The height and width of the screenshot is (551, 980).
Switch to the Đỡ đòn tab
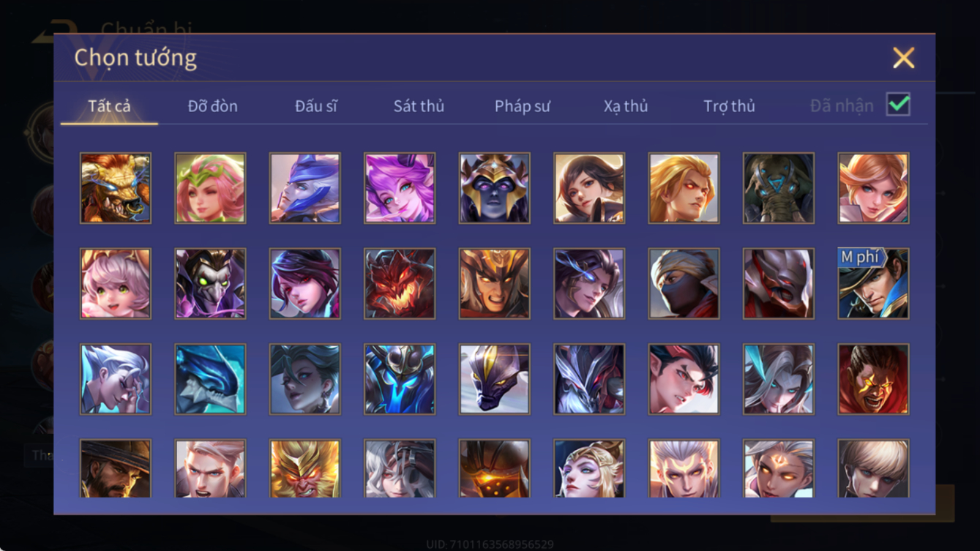pos(213,106)
